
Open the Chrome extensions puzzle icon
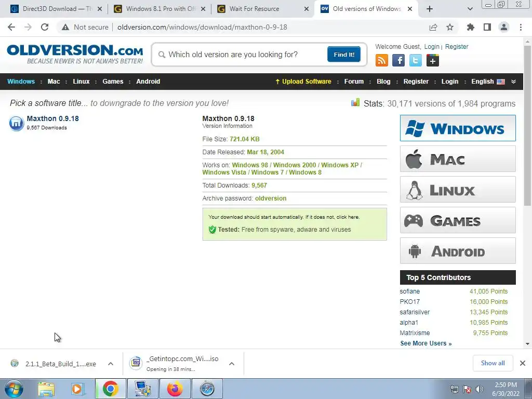coord(471,27)
